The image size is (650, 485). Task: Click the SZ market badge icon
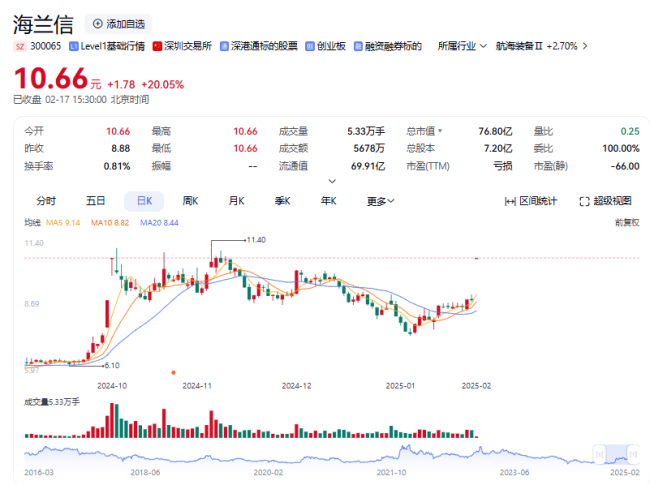coord(20,46)
